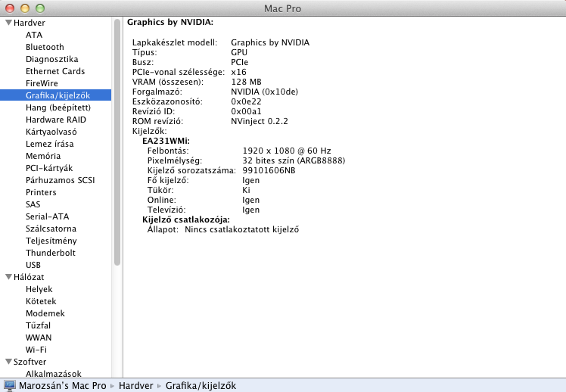Select Wi-Fi entry

click(x=36, y=350)
